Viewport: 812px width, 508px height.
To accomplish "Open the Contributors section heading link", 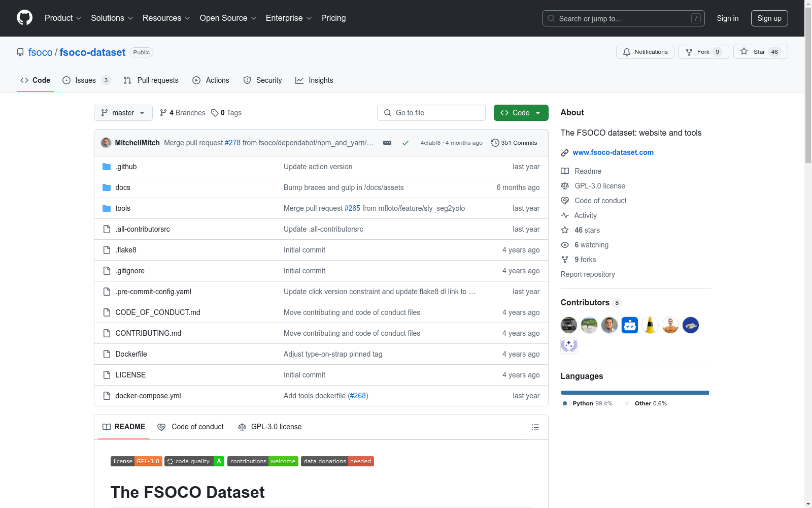I will tap(591, 302).
